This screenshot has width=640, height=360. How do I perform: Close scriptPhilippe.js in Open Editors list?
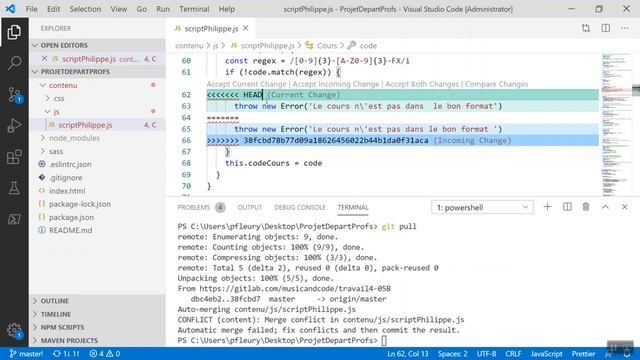[44, 59]
